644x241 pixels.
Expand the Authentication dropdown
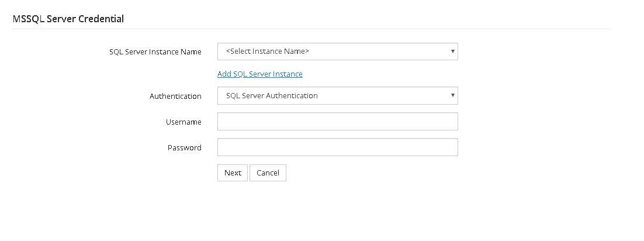pos(338,95)
